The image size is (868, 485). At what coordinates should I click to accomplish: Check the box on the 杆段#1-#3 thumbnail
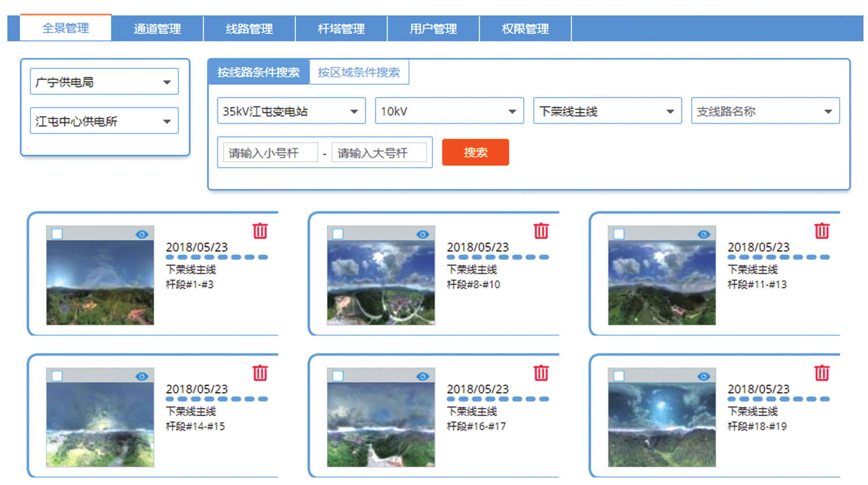tap(57, 234)
